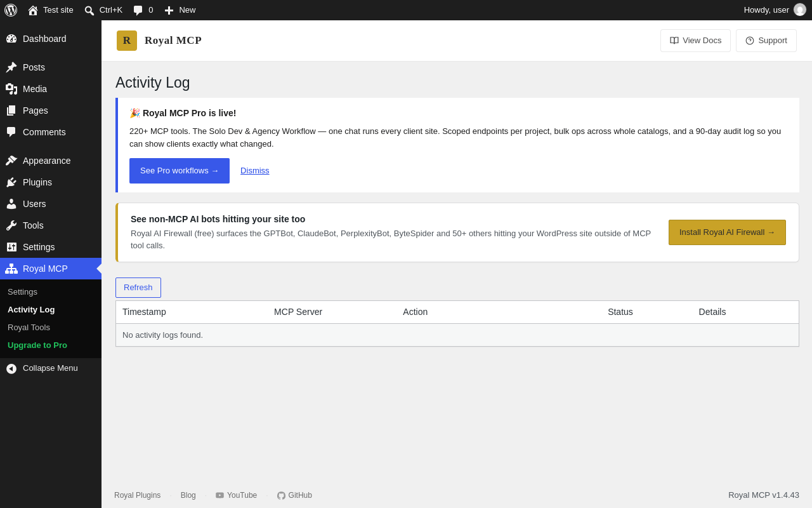Screen dimensions: 812x508
Task: Open Royal MCP Settings submenu item
Action: (22, 292)
